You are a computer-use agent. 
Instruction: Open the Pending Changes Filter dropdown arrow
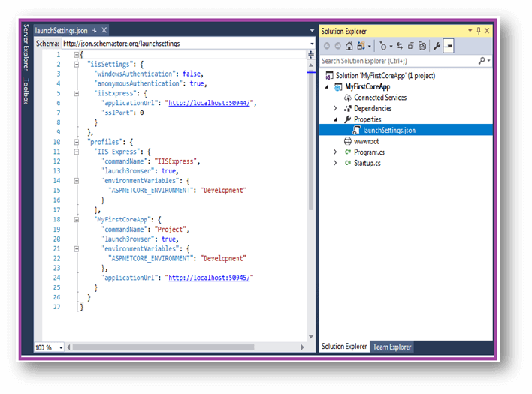(391, 47)
